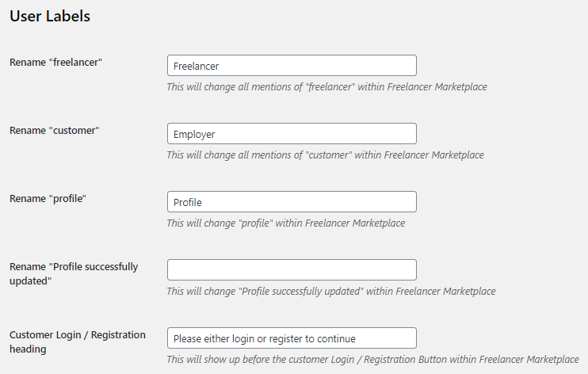The width and height of the screenshot is (588, 374).
Task: Click the empty "Profile successfully updated" field
Action: pos(292,269)
